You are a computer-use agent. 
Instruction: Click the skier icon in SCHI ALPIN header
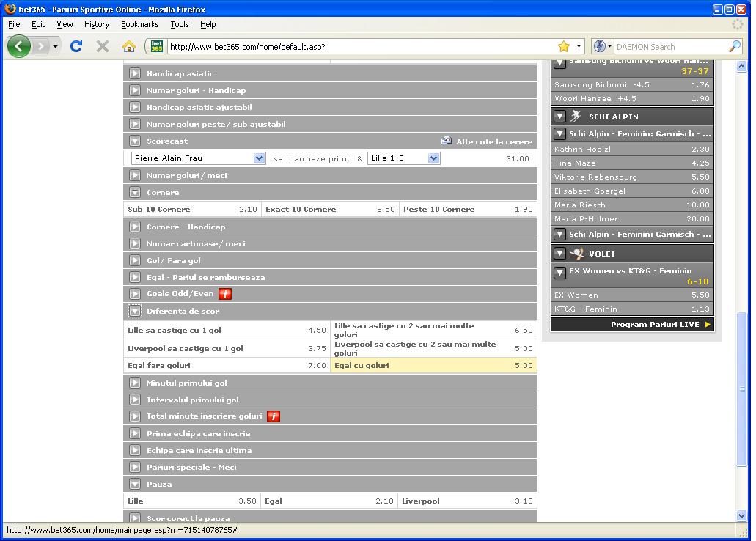point(576,117)
